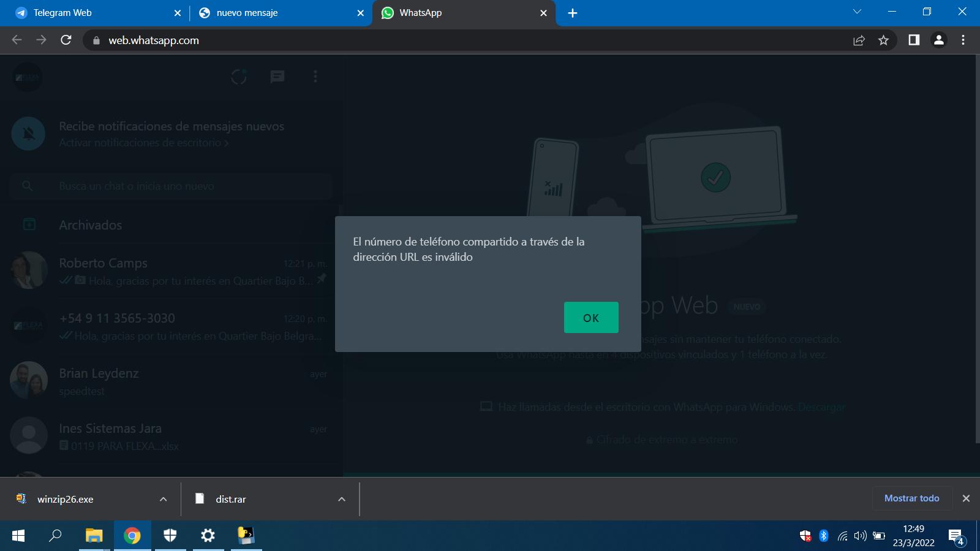The height and width of the screenshot is (551, 980).
Task: Open Archivados chats
Action: (x=171, y=225)
